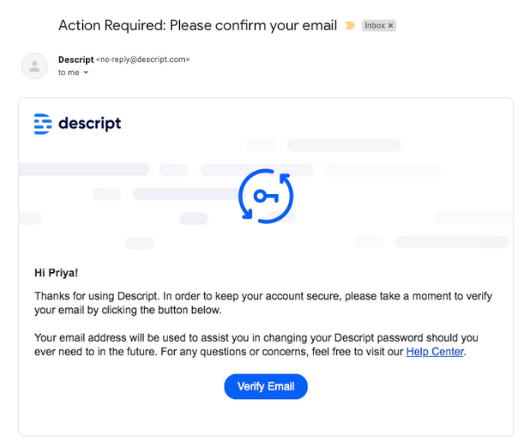Click the yellow importance marker icon
This screenshot has width=532, height=447.
(x=350, y=25)
